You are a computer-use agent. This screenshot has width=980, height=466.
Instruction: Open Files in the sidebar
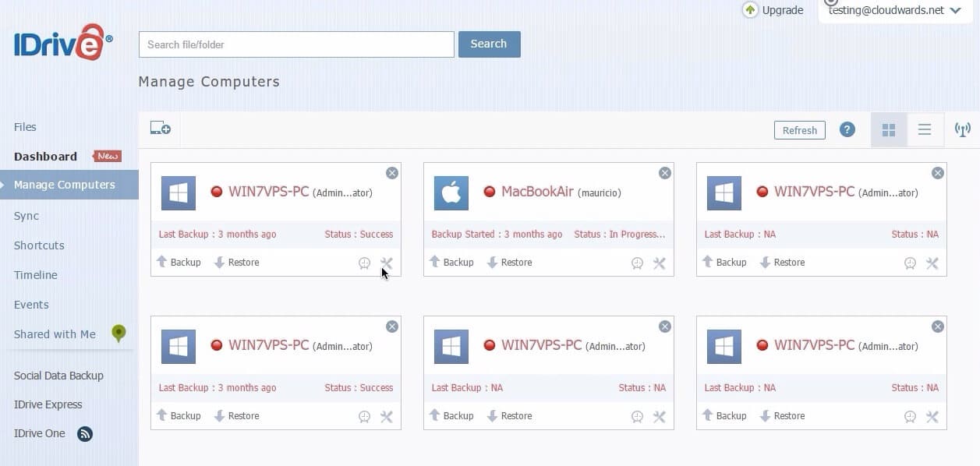(25, 127)
